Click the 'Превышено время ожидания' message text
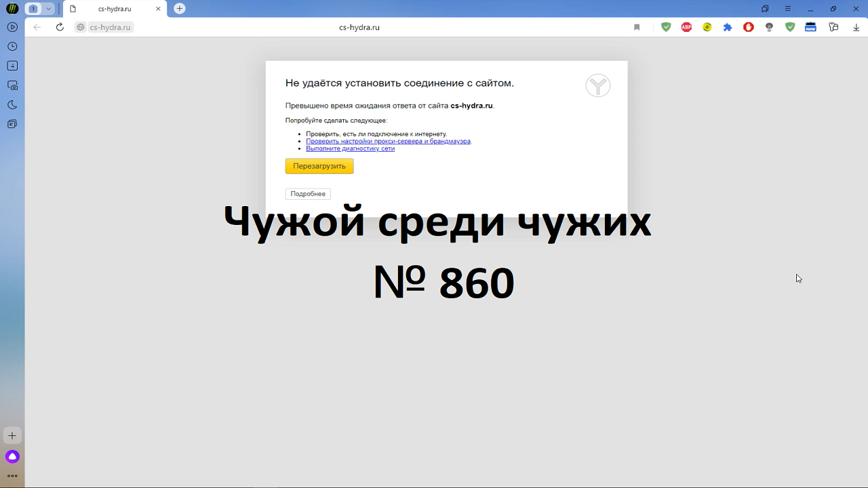Viewport: 868px width, 488px height. coord(390,106)
